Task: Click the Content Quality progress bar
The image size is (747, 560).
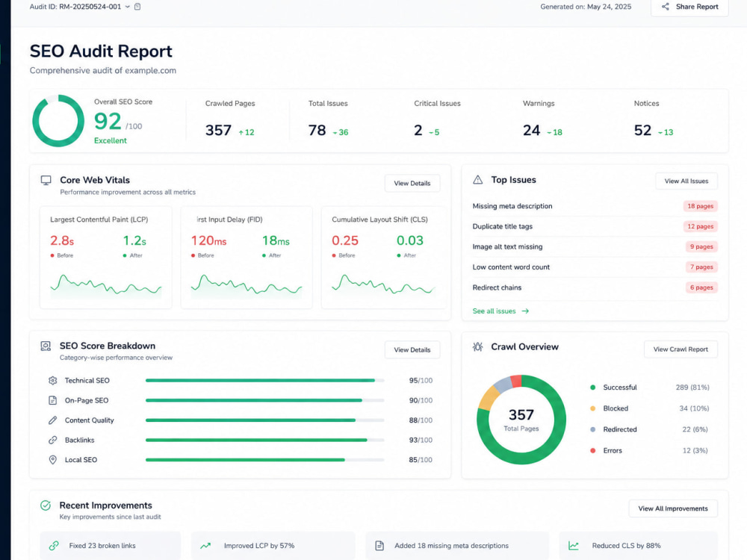Action: pyautogui.click(x=265, y=420)
